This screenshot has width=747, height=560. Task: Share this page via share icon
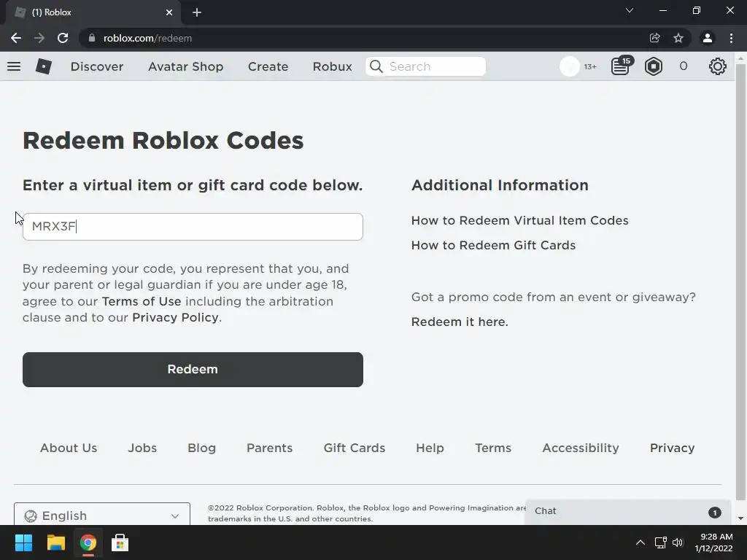[x=655, y=38]
